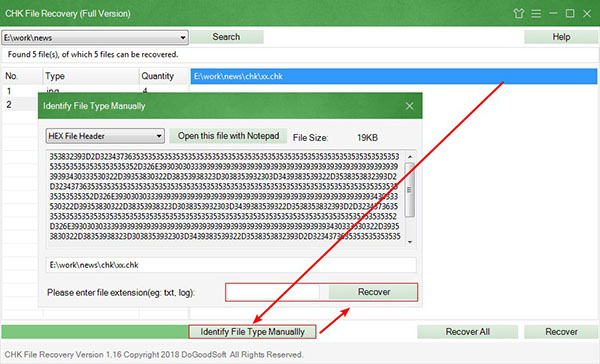Click the File Size 19KB value
This screenshot has width=600, height=364.
coord(367,138)
